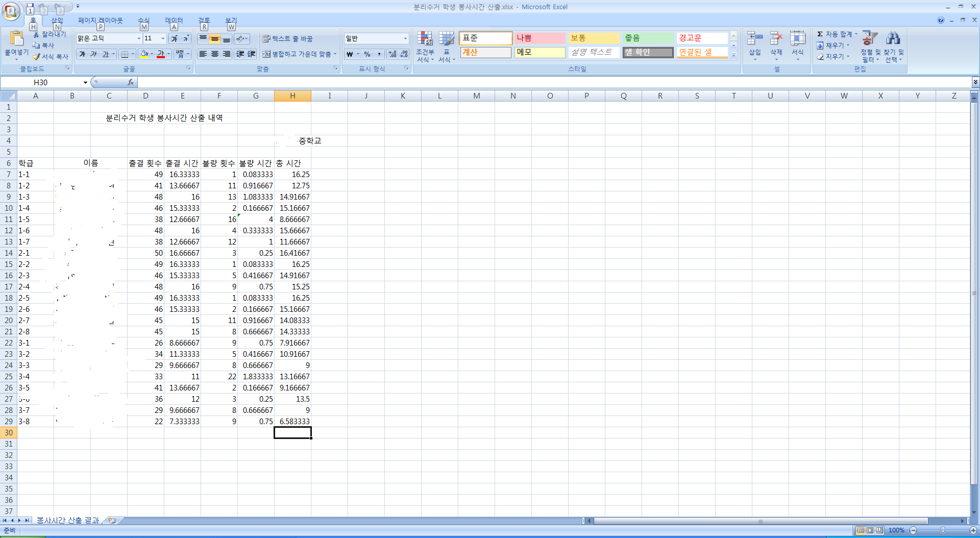Open the Page Layout (페이지 레이아웃) ribbon tab

pyautogui.click(x=100, y=20)
